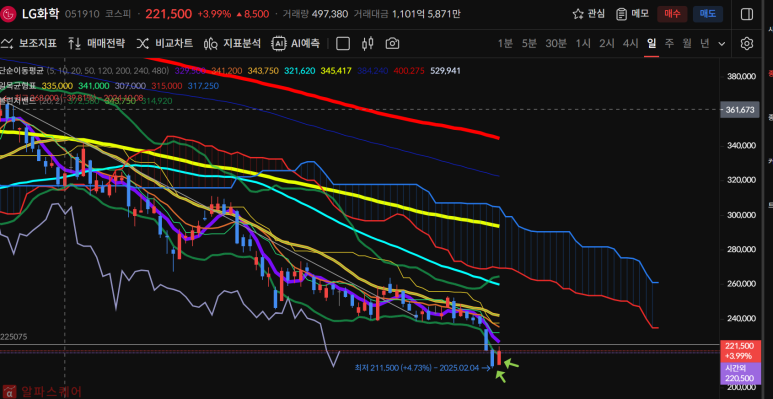Open 비교차트 comparison chart
Screen dimensions: 773x399
tap(165, 43)
